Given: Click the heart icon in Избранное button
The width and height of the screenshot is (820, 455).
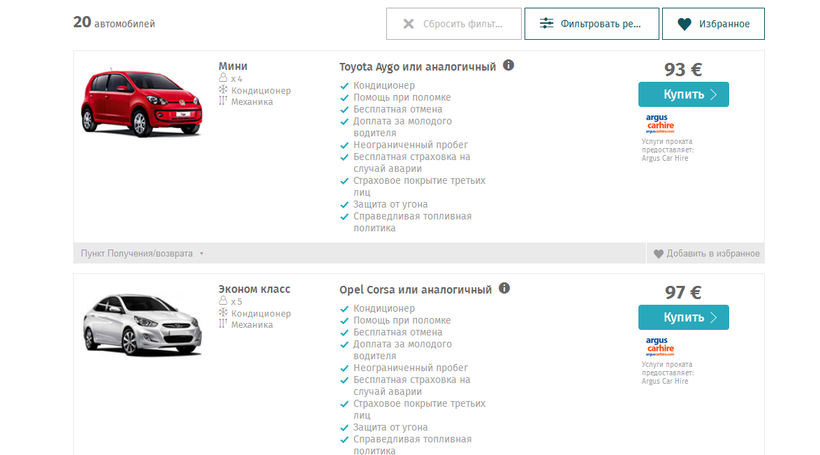Looking at the screenshot, I should click(x=684, y=24).
